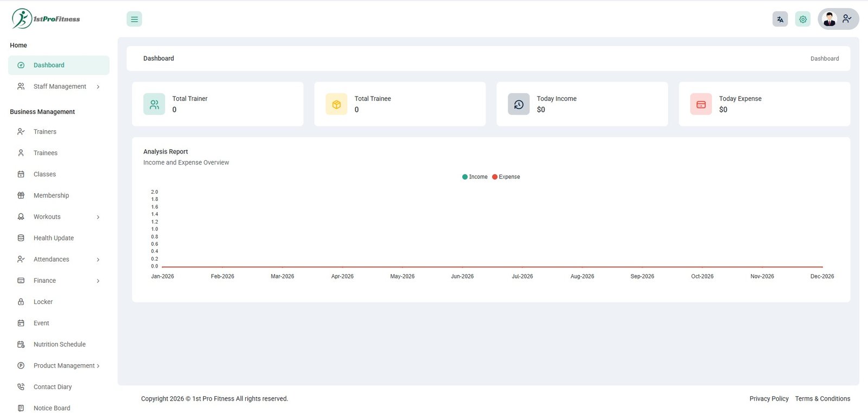Click the 1stProFitness logo

(46, 19)
